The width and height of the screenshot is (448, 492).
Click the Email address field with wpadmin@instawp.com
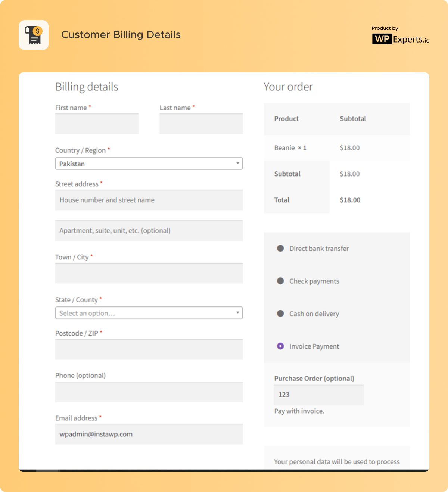coord(149,434)
